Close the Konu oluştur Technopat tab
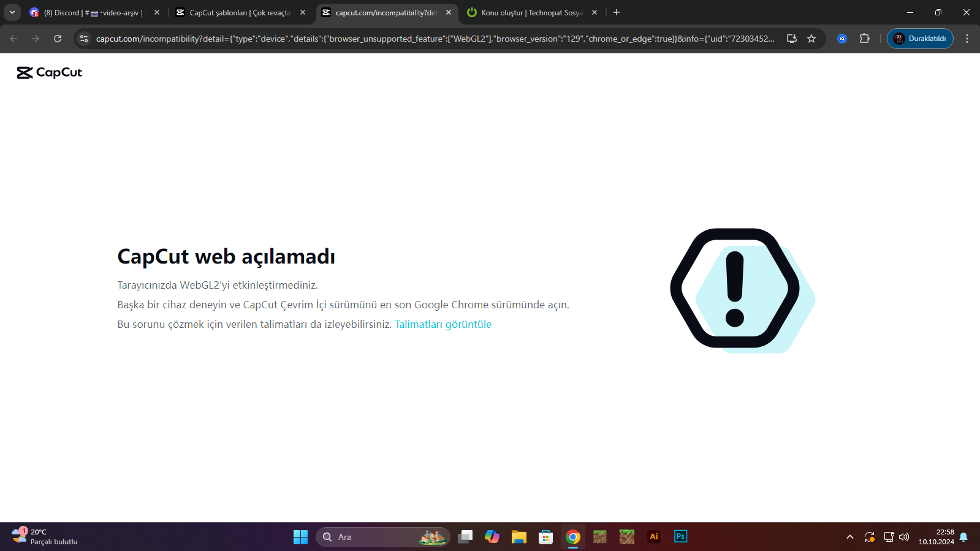 (x=594, y=12)
